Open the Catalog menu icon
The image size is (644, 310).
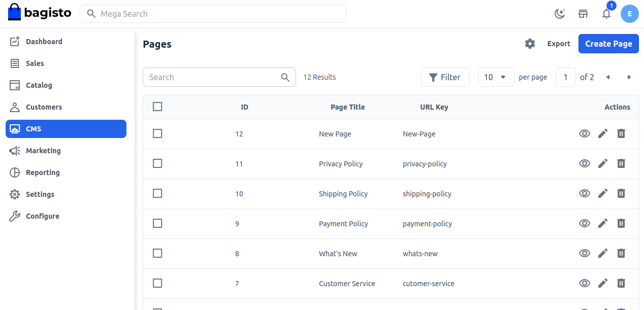pyautogui.click(x=15, y=85)
